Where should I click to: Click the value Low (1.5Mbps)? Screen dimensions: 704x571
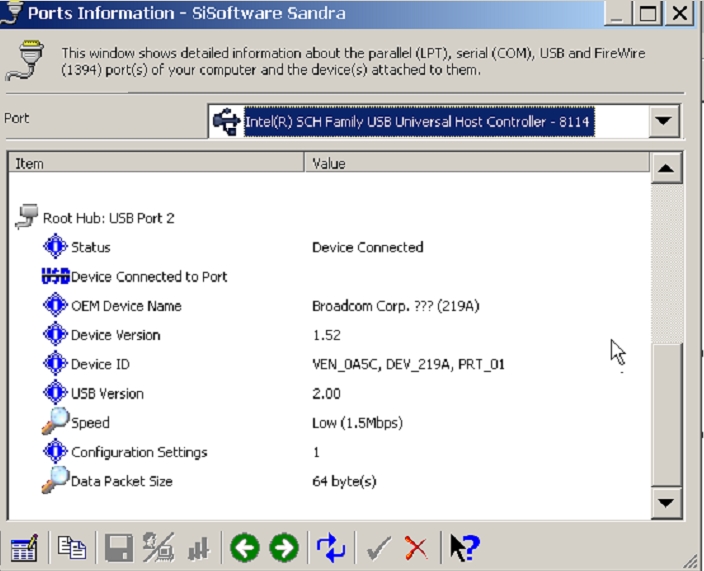(357, 423)
